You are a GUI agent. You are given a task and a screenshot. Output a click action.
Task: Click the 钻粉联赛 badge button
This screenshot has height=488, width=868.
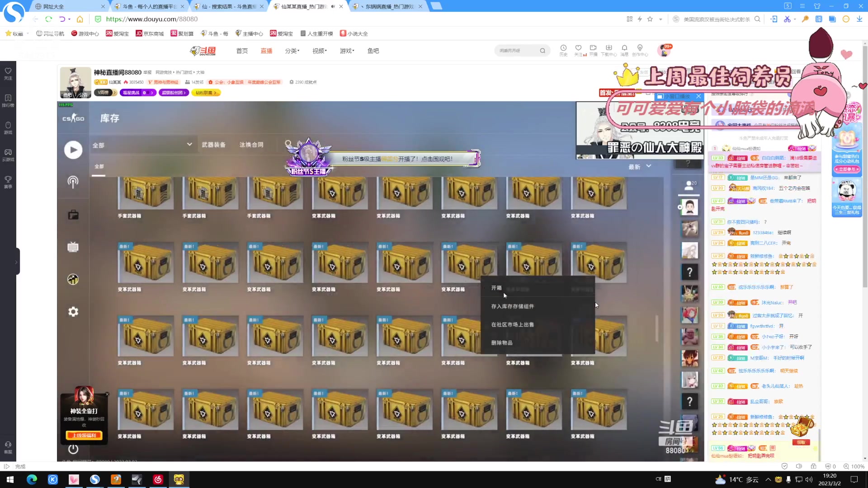point(206,93)
